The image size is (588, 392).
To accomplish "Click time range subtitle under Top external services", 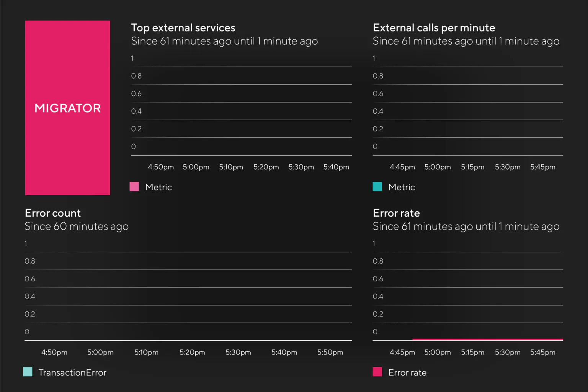I will pos(224,41).
